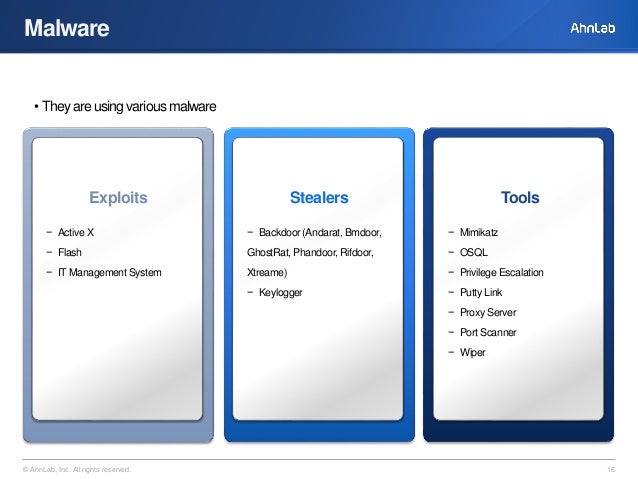Click the 'Backdoor (Andarat, Bmdoor,' line
Image resolution: width=638 pixels, height=479 pixels.
tap(320, 232)
